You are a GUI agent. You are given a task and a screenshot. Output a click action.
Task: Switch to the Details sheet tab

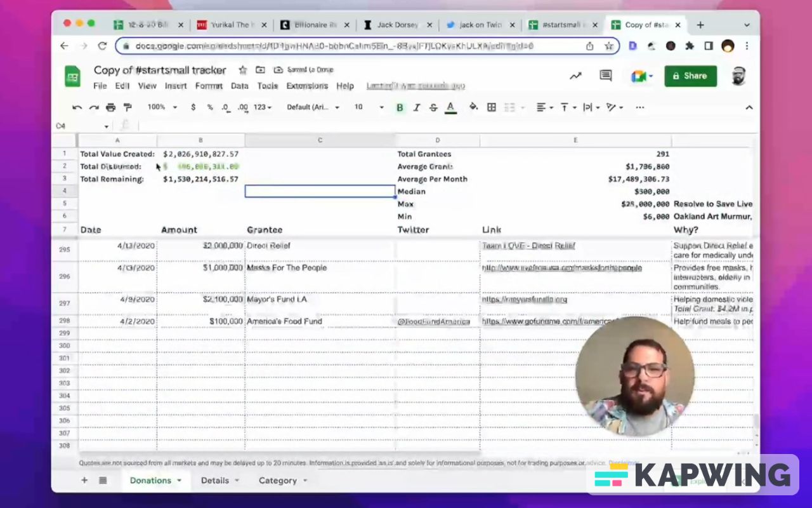tap(220, 481)
